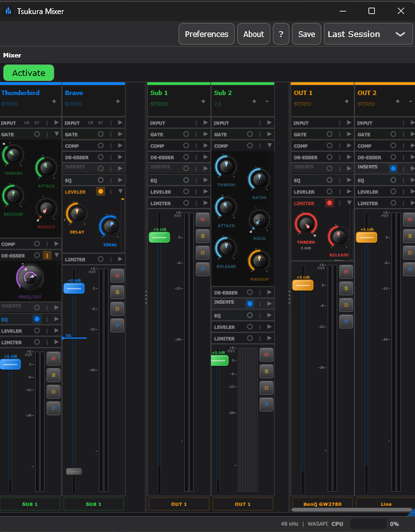Viewport: 415px width, 532px height.
Task: Collapse the Thunderbird GATE section
Action: (57, 134)
